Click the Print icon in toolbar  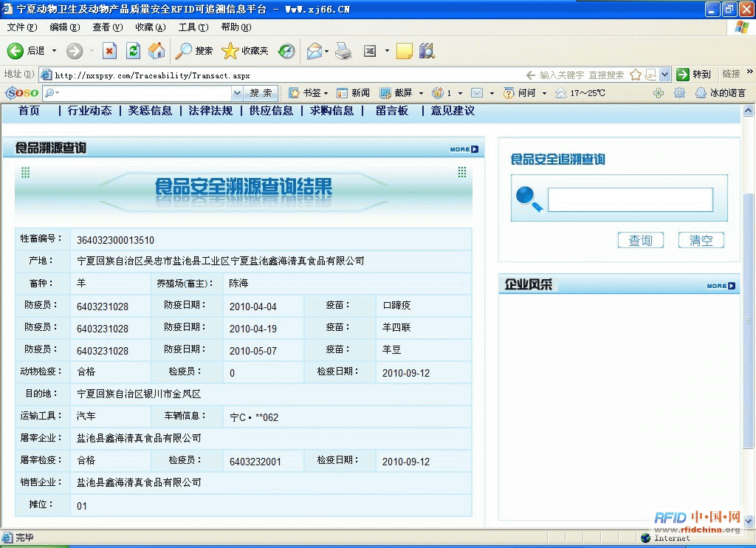[x=343, y=51]
